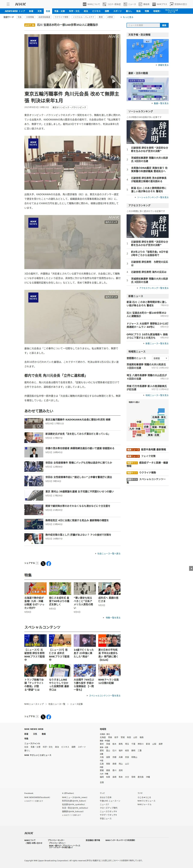Select the 科学・文化 navigation tab
Viewport: 193px width, 868px height.
pyautogui.click(x=74, y=11)
